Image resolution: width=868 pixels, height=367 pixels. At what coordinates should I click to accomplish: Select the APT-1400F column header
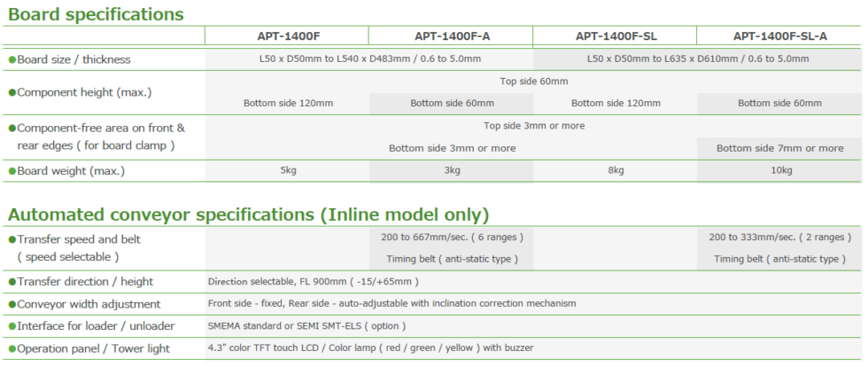click(x=286, y=36)
